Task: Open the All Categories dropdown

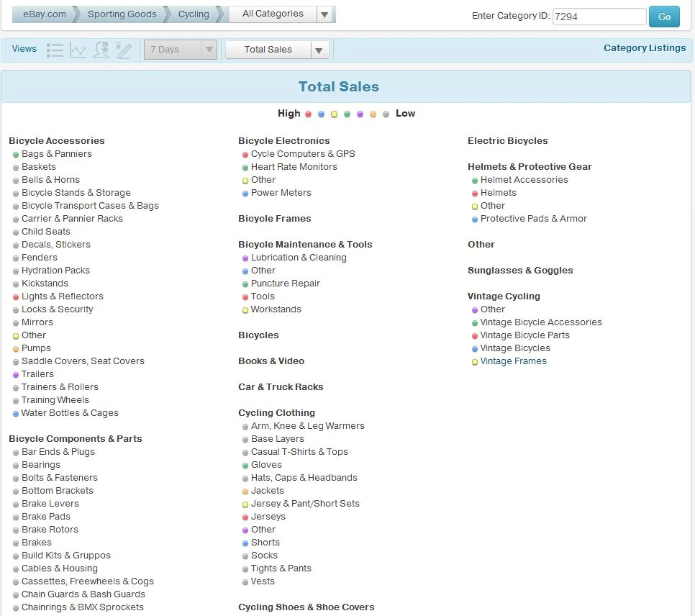Action: pos(281,14)
